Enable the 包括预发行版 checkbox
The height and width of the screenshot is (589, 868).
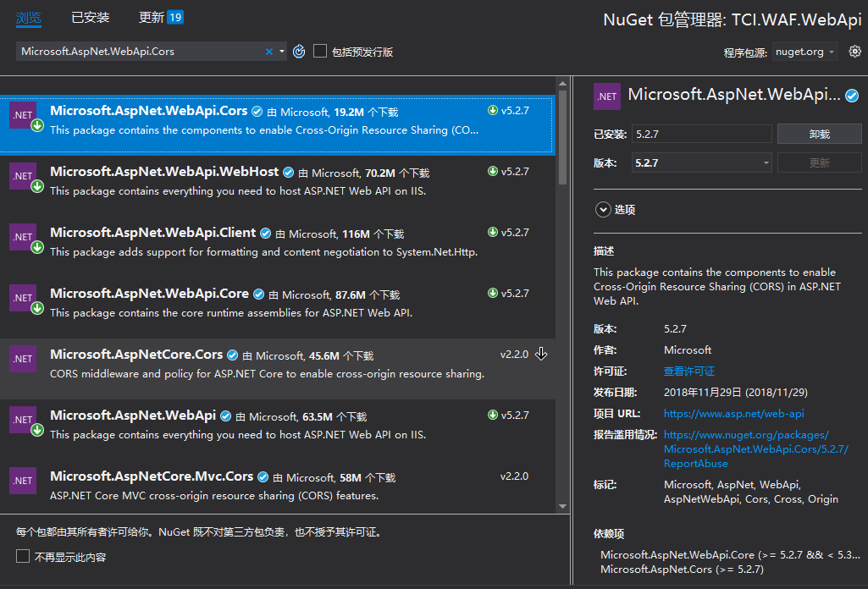tap(319, 51)
